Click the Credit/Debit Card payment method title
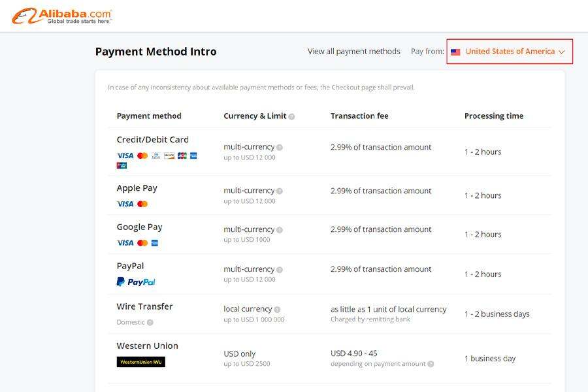This screenshot has width=588, height=392. click(x=152, y=139)
